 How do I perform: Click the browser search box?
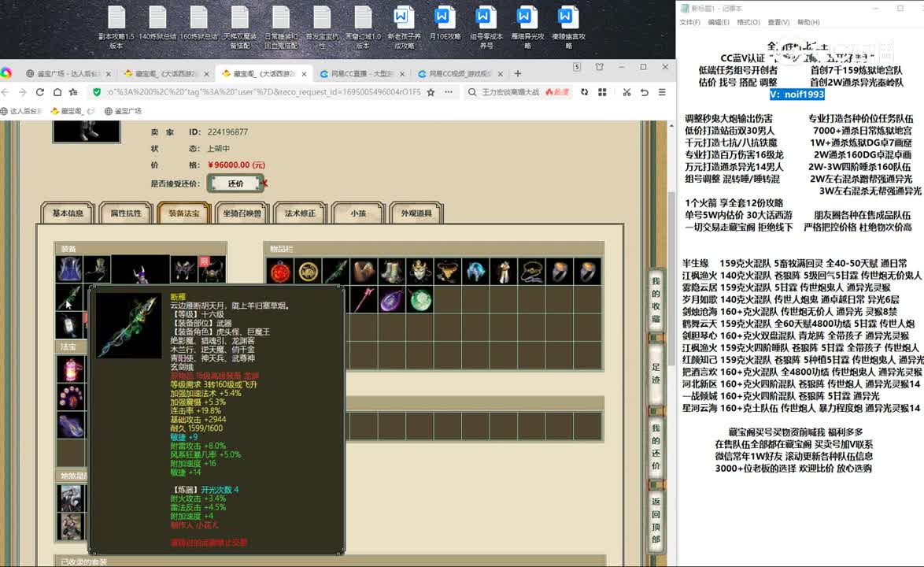pos(519,92)
